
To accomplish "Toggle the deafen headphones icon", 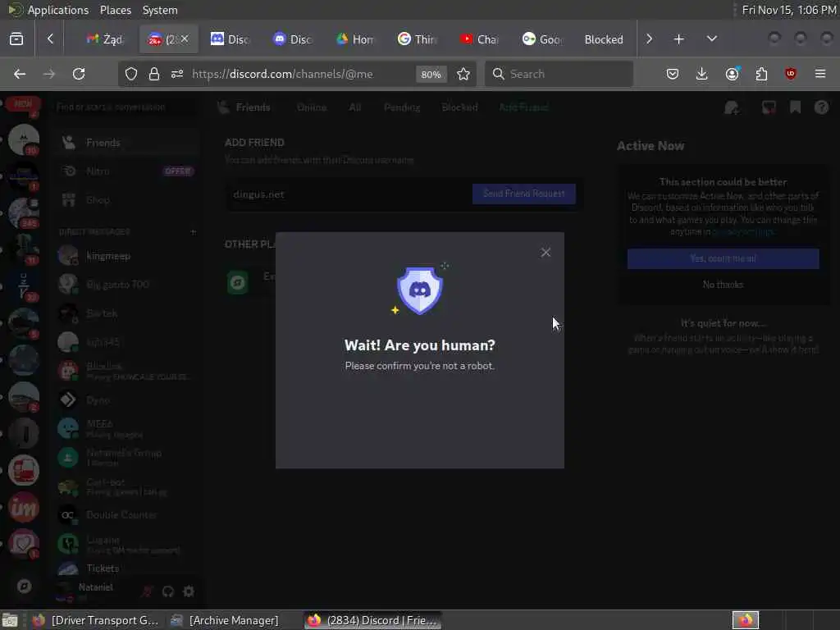I will [168, 591].
